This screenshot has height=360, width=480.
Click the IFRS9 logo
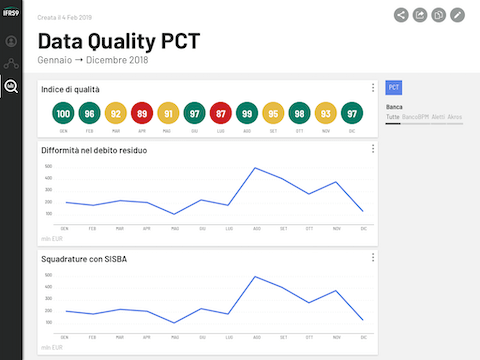click(11, 12)
